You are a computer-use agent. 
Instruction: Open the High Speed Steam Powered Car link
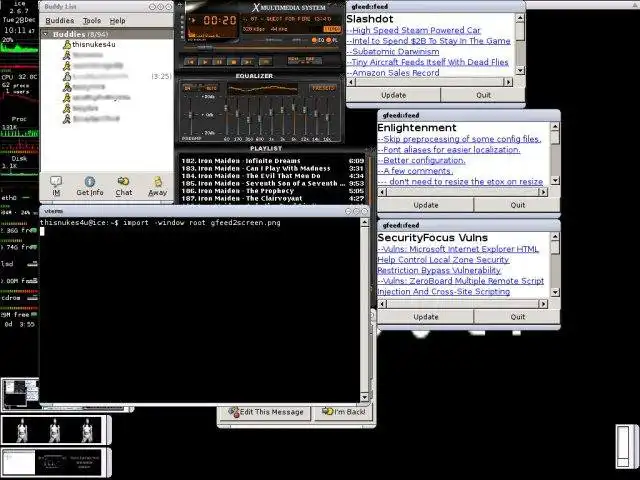(416, 30)
